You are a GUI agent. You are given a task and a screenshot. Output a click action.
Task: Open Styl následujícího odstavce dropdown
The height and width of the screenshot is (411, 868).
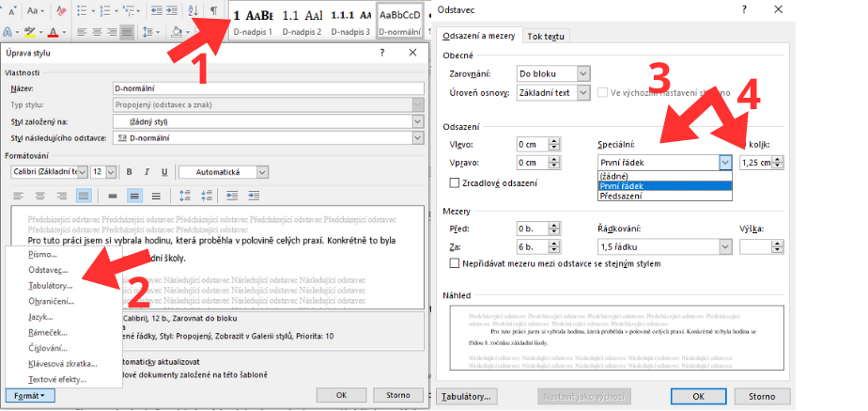pos(269,138)
